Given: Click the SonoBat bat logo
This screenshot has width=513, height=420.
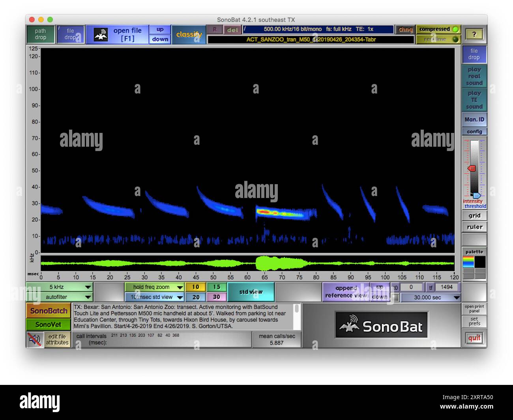Looking at the screenshot, I should coord(381,325).
